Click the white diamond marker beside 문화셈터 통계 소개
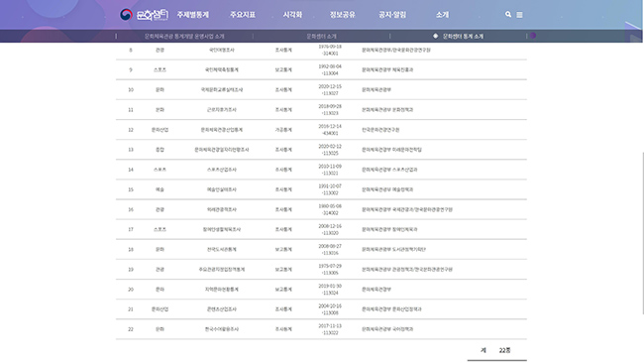The height and width of the screenshot is (363, 644). tap(435, 36)
